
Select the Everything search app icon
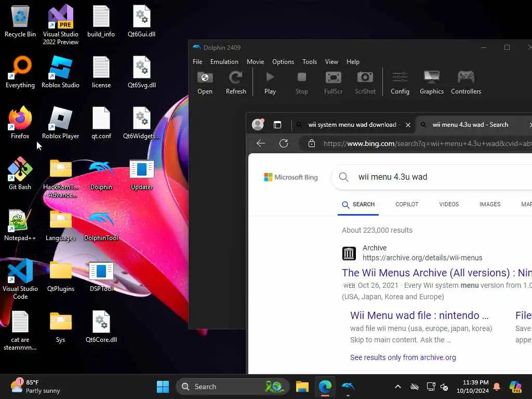click(x=20, y=72)
